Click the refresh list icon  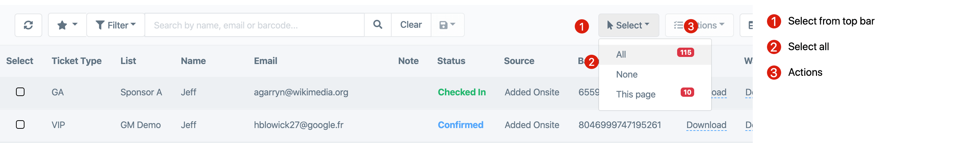[28, 25]
